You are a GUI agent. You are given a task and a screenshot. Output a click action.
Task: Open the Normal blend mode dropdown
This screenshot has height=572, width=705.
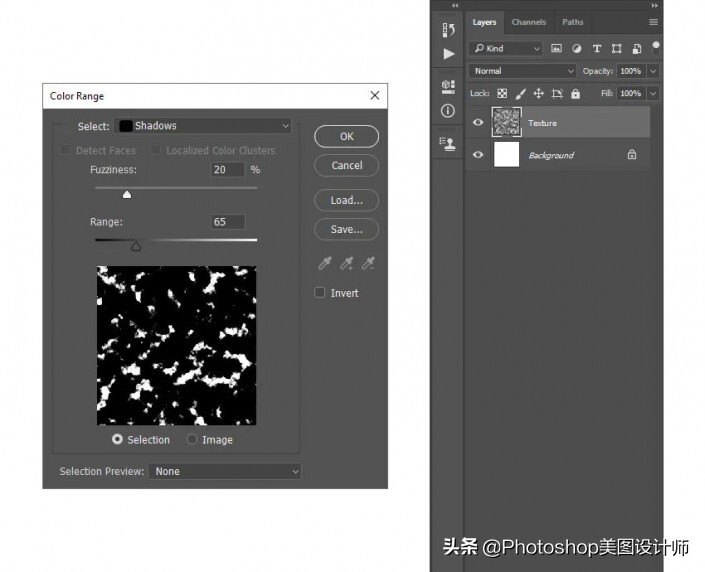tap(522, 71)
